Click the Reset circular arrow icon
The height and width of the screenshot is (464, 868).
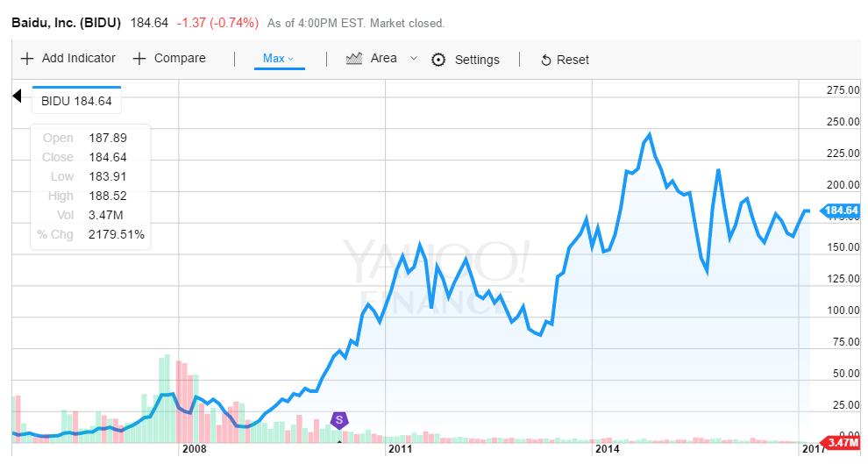pos(545,60)
